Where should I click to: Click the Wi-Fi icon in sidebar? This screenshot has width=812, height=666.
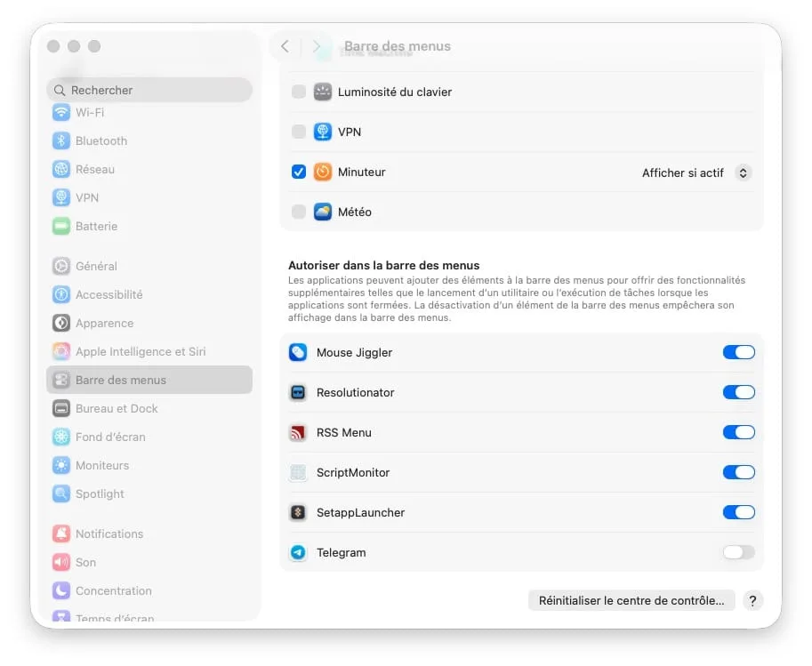click(61, 112)
